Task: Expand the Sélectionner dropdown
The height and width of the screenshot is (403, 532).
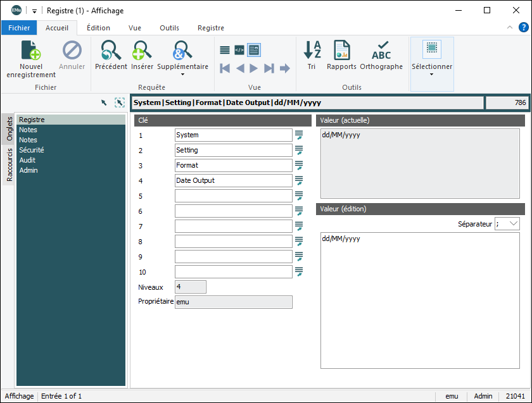Action: [x=431, y=75]
